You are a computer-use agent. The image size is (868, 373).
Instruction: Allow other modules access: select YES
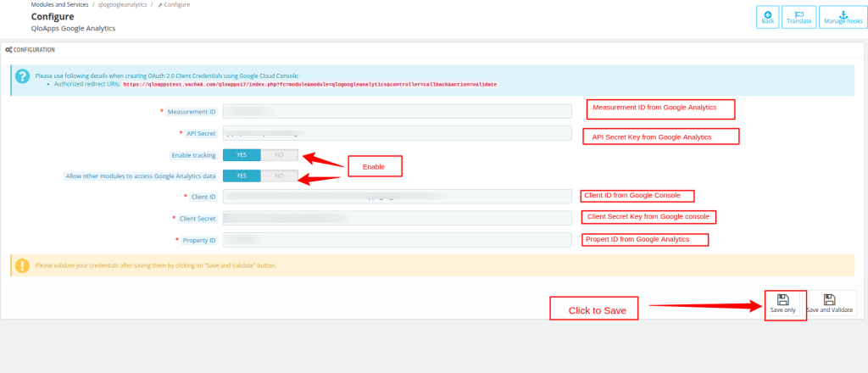[242, 175]
